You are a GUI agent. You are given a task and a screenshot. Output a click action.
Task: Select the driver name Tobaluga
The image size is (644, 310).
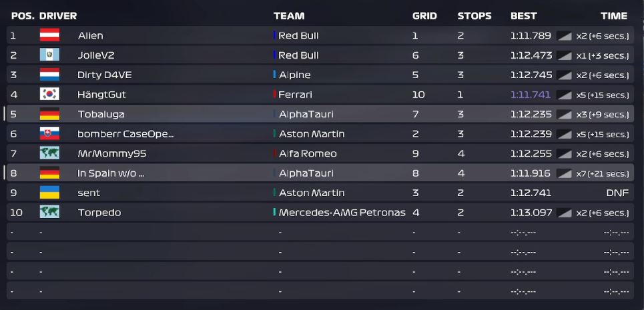[101, 115]
